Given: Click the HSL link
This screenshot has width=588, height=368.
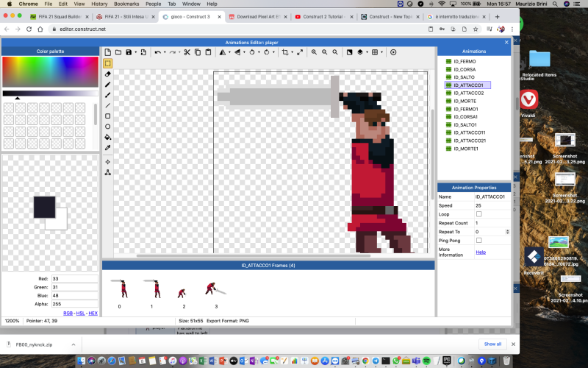Looking at the screenshot, I should (80, 314).
